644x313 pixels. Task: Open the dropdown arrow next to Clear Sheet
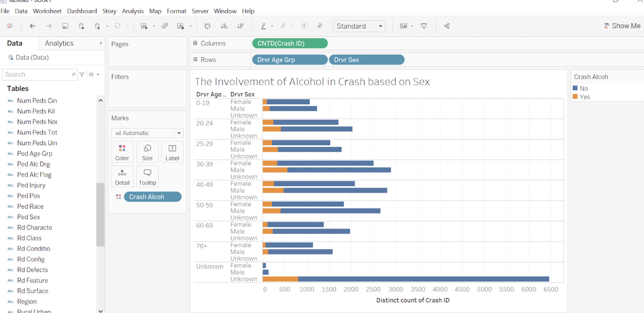tap(191, 26)
